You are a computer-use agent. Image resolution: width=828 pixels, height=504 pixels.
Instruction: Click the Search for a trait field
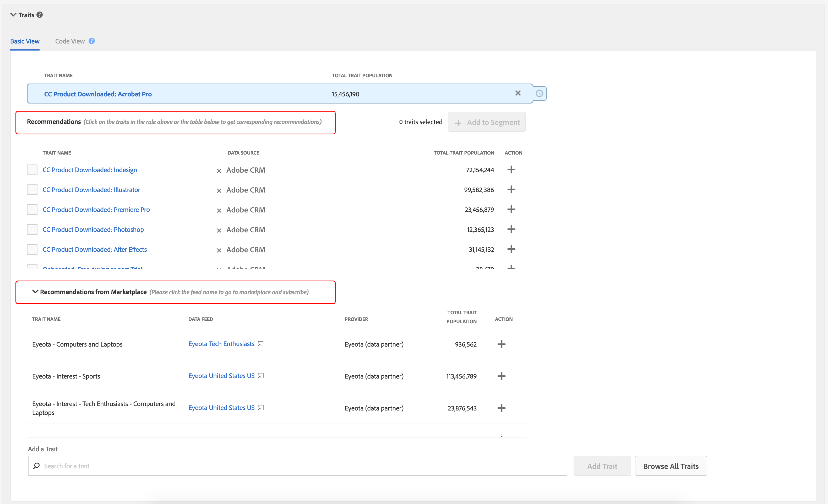297,466
